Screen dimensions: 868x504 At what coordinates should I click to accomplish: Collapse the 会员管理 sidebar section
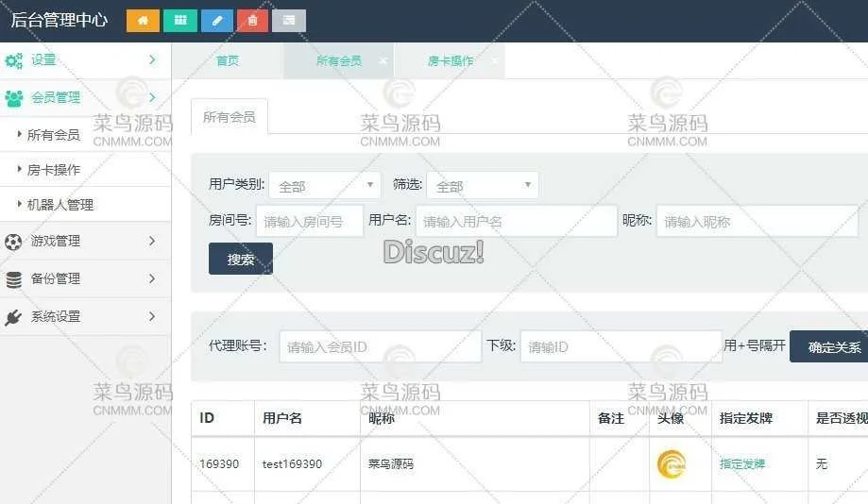click(x=85, y=97)
